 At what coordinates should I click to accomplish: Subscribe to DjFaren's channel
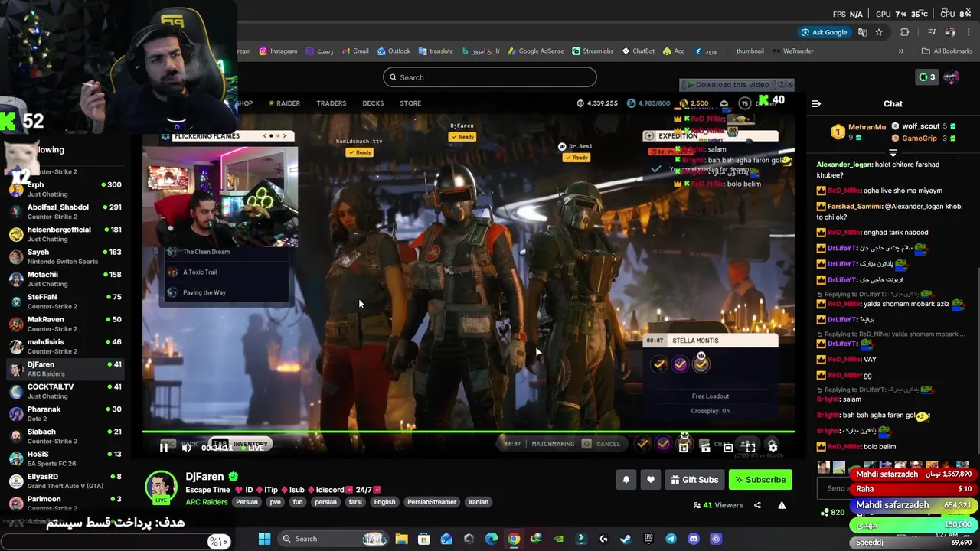point(760,480)
